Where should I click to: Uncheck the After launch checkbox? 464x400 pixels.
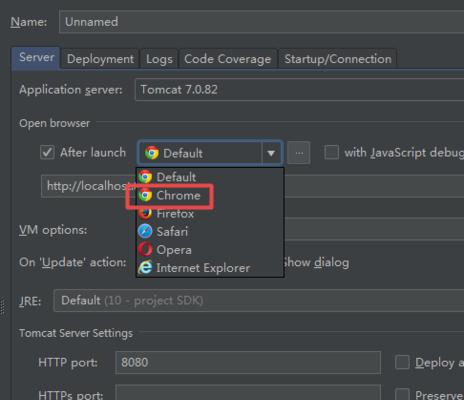pos(47,153)
